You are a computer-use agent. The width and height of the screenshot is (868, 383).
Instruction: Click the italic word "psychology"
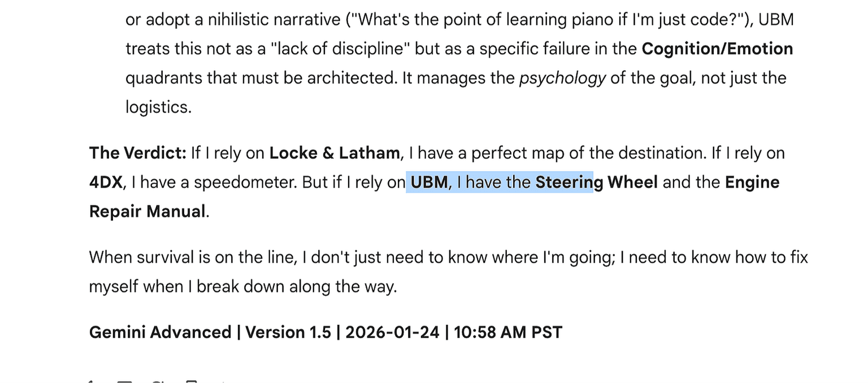click(562, 79)
